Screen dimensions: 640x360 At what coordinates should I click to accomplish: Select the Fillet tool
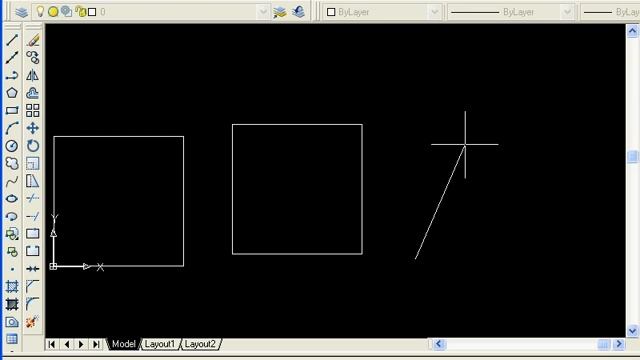(33, 304)
